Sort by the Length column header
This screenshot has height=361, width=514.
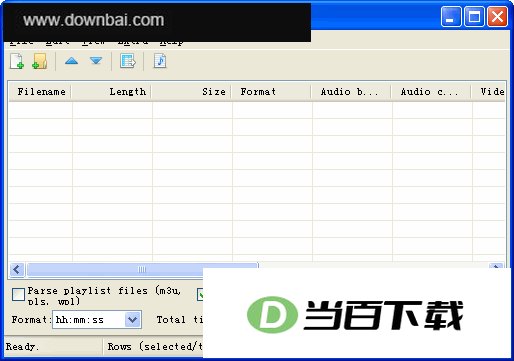tap(111, 91)
